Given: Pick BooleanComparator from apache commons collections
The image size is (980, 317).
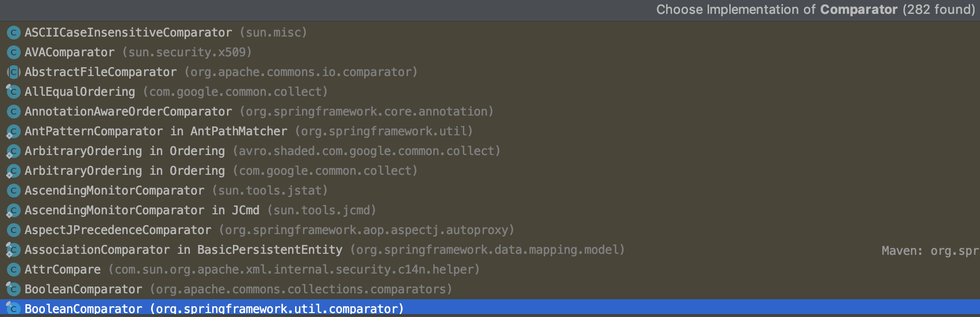Looking at the screenshot, I should (x=490, y=289).
